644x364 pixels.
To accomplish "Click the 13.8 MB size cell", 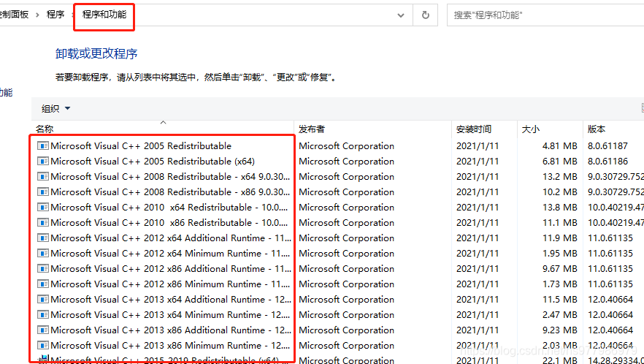I will (560, 207).
